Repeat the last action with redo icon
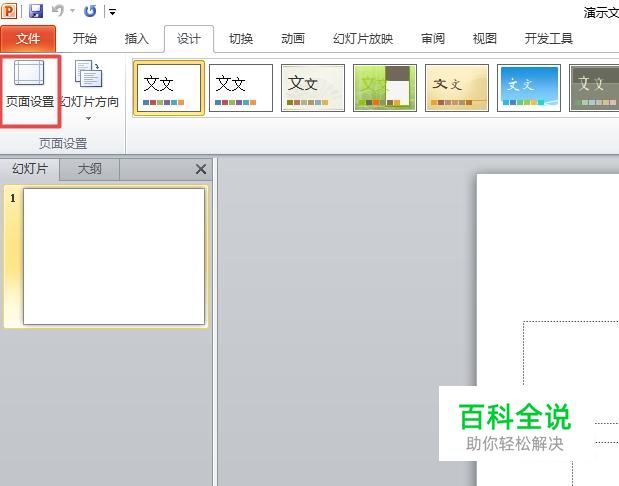 pyautogui.click(x=90, y=11)
